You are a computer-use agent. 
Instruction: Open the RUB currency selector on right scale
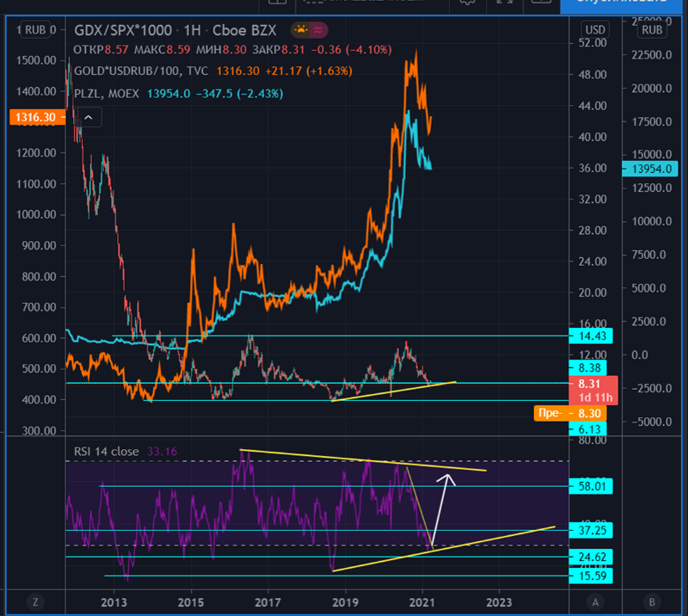coord(653,30)
